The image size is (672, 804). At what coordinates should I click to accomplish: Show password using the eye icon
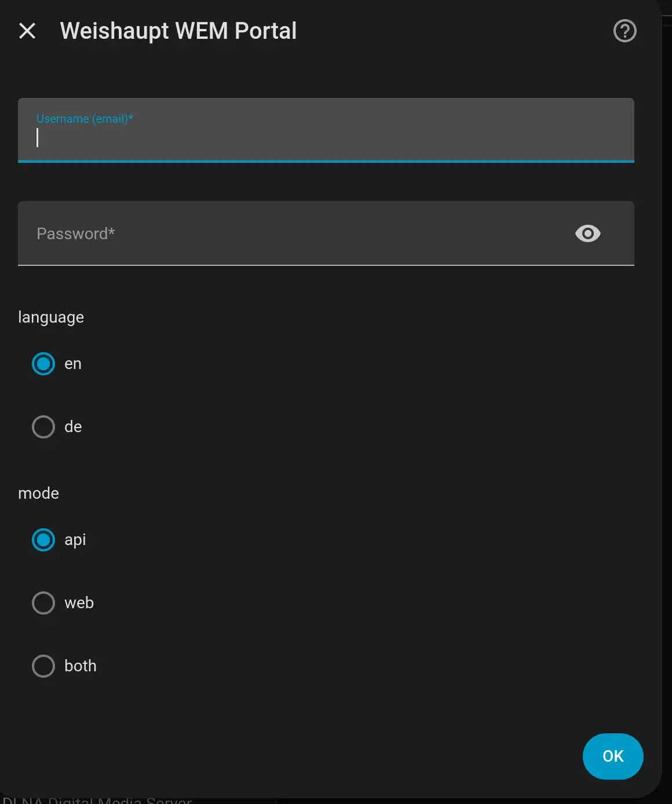tap(587, 233)
